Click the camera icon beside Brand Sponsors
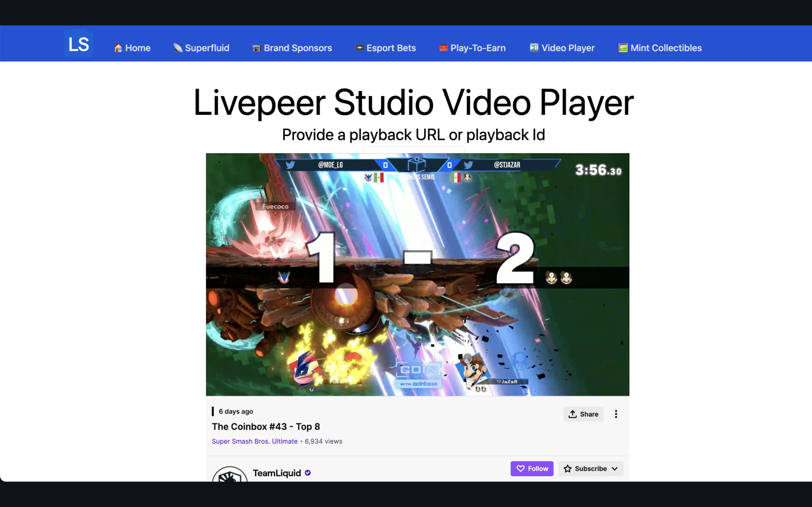 click(x=257, y=48)
